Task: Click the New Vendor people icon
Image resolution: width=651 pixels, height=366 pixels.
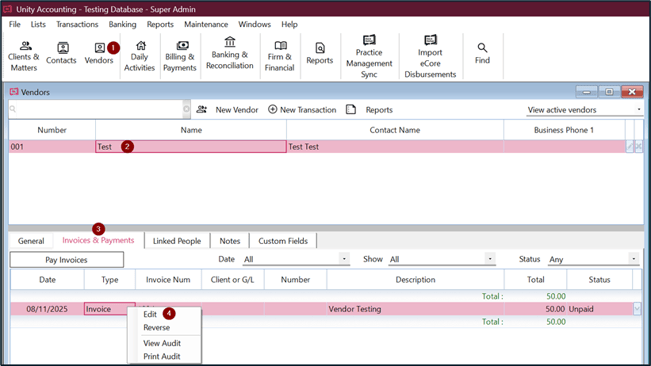Action: 202,110
